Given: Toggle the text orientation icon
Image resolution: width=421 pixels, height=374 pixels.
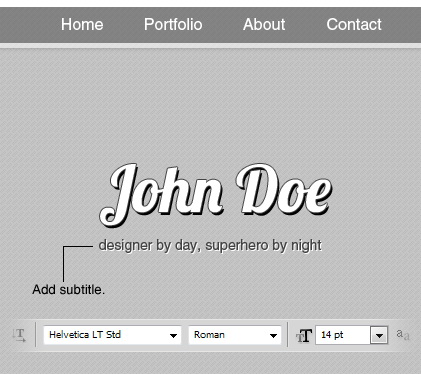Looking at the screenshot, I should pyautogui.click(x=19, y=335).
